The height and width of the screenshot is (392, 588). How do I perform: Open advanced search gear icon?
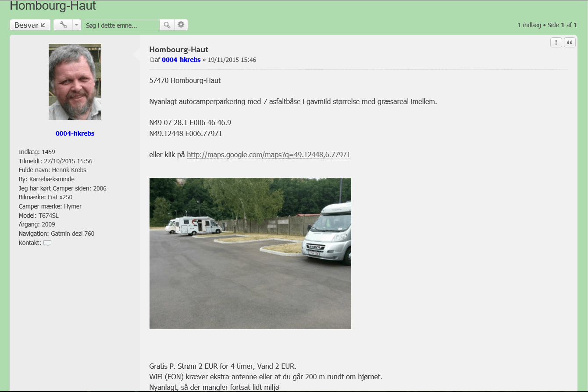pyautogui.click(x=181, y=25)
